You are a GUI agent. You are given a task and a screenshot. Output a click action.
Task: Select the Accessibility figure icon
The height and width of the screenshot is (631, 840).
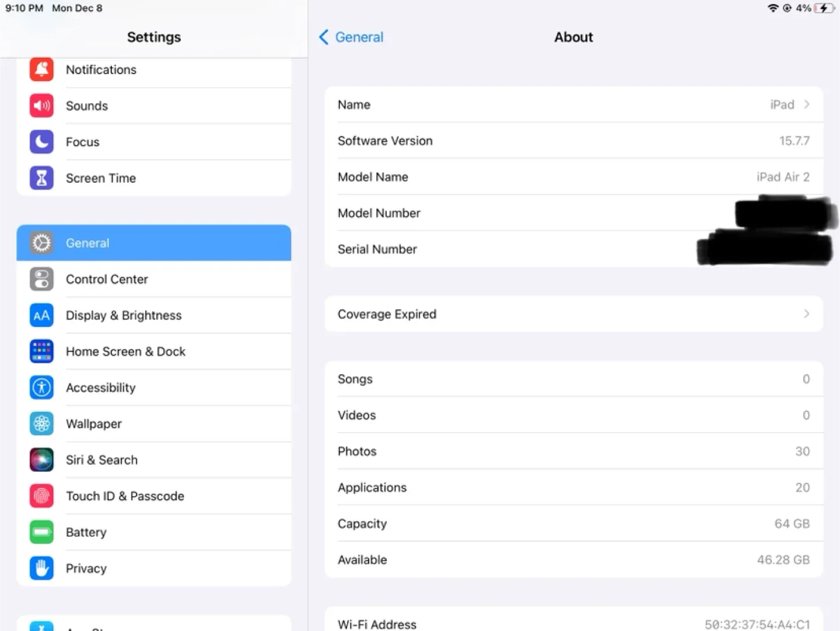tap(41, 388)
